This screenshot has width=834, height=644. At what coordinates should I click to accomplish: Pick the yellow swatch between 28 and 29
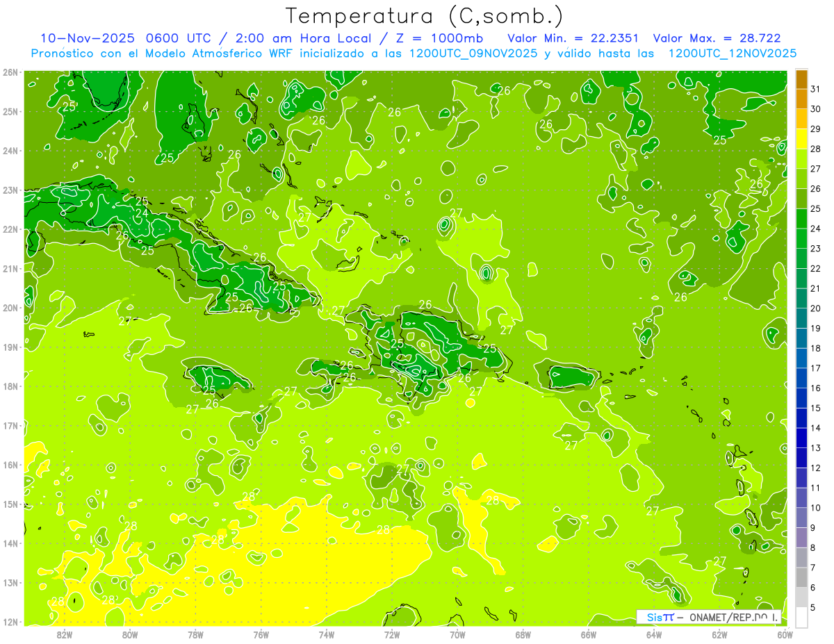[x=801, y=140]
